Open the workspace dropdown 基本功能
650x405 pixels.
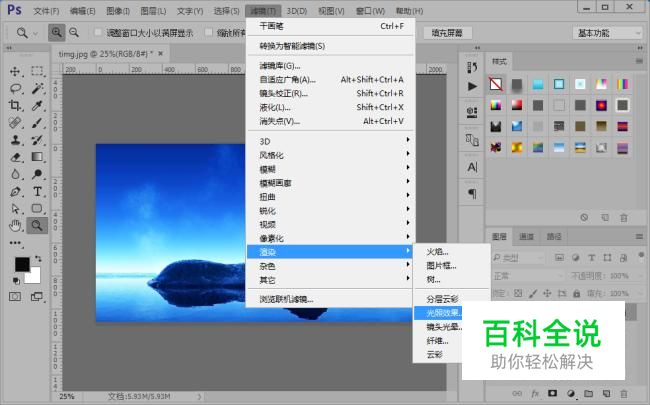(x=607, y=33)
